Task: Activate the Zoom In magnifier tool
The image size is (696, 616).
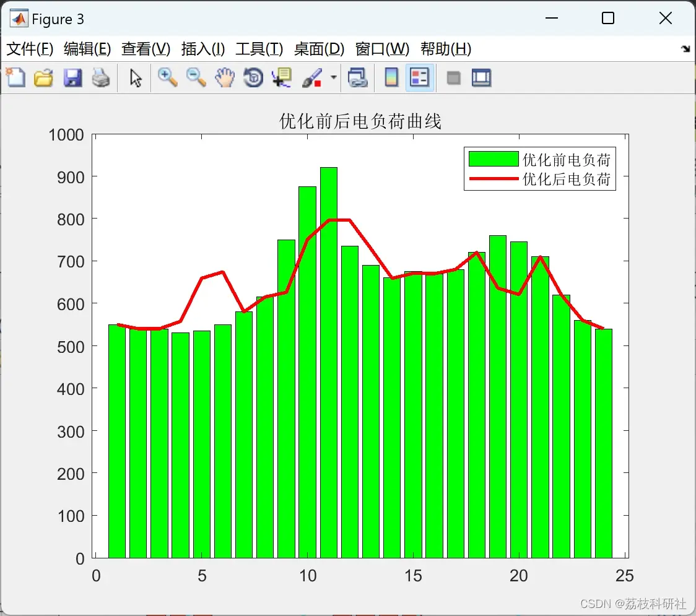Action: [x=167, y=77]
